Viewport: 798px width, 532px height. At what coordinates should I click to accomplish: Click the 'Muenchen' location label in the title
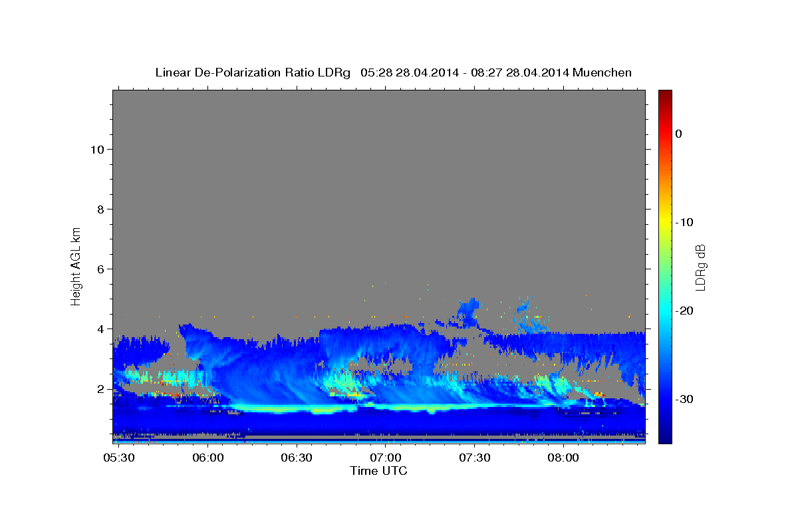[x=602, y=72]
